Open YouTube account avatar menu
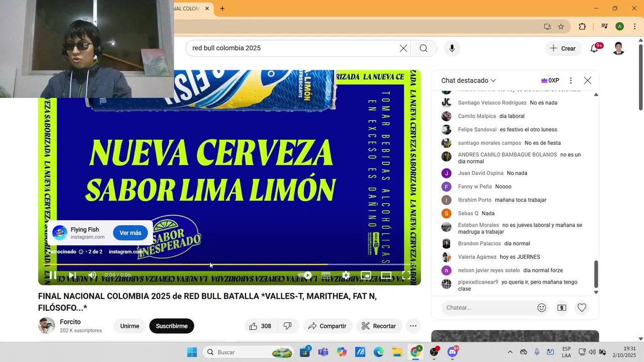Viewport: 644px width, 362px height. 619,48
